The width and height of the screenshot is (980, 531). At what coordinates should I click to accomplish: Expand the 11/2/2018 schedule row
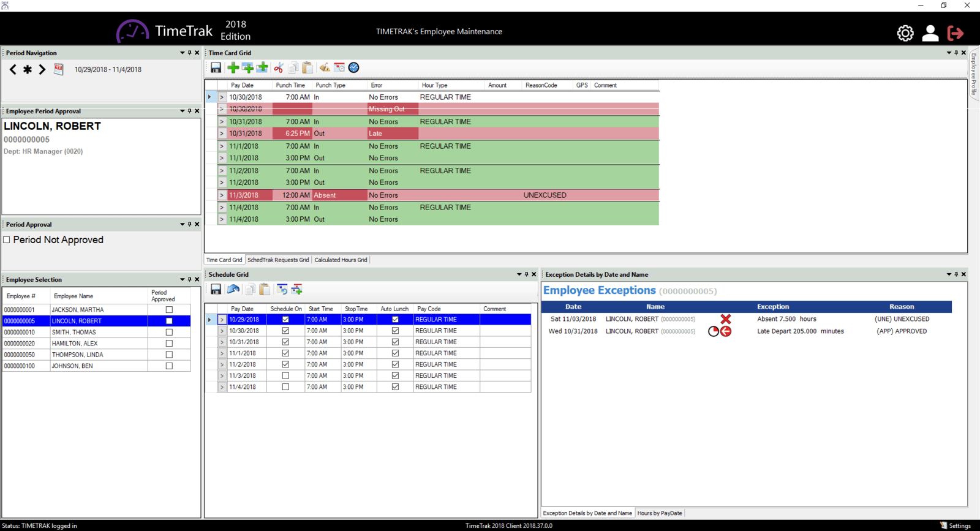(x=222, y=364)
